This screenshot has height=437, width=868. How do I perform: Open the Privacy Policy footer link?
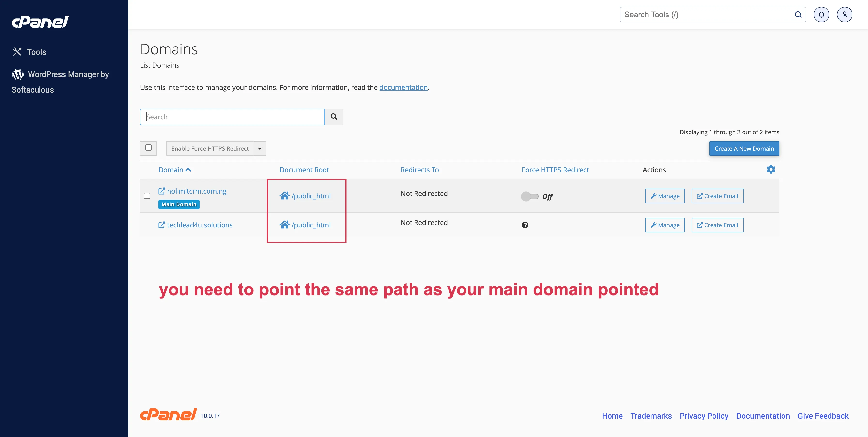click(704, 416)
